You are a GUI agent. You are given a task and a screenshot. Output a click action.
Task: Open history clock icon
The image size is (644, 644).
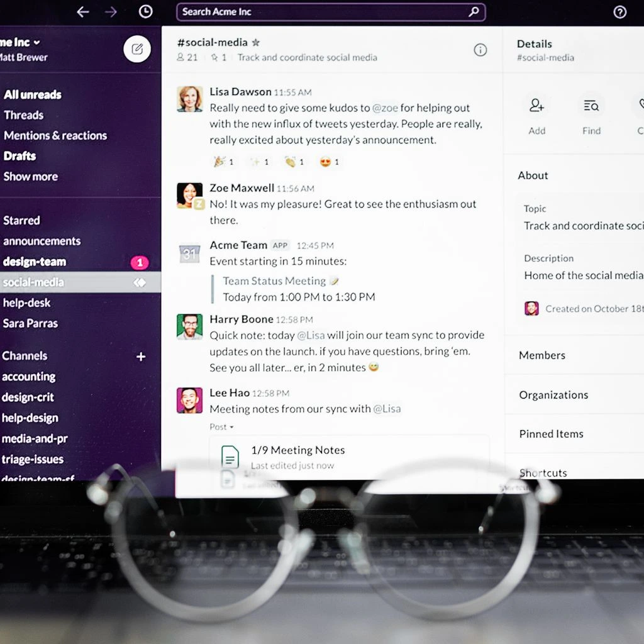pos(145,11)
